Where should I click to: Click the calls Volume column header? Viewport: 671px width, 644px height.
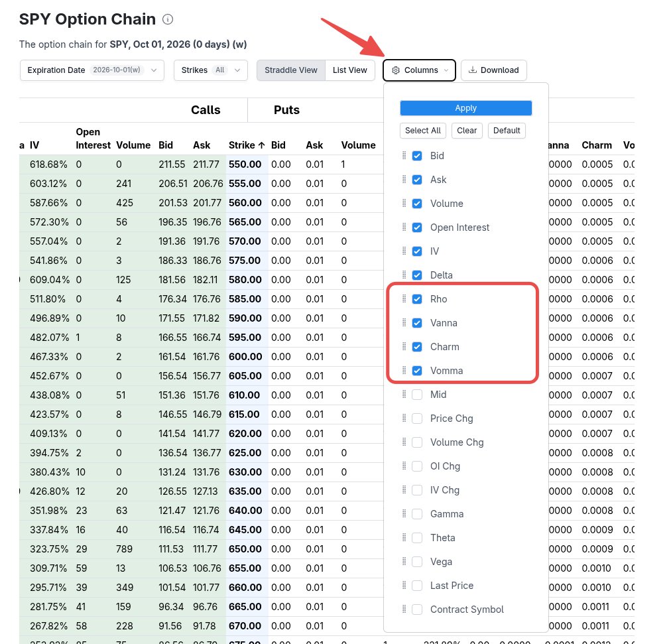pos(133,145)
